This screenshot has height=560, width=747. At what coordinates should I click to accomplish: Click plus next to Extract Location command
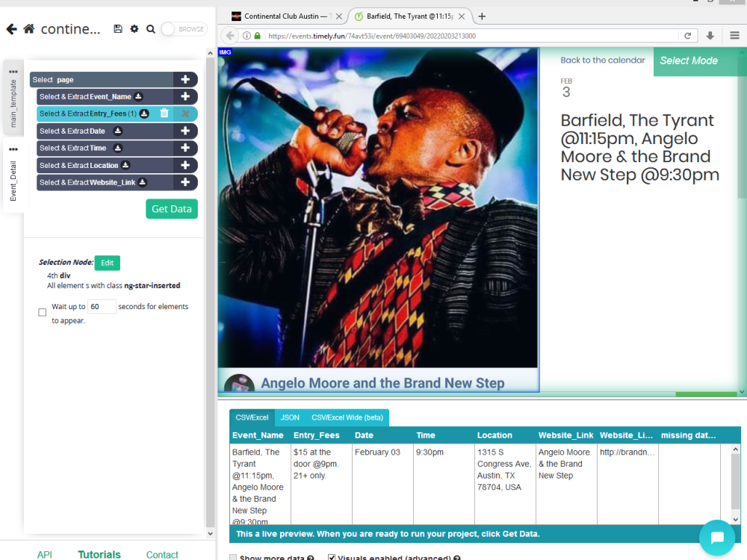pos(185,165)
